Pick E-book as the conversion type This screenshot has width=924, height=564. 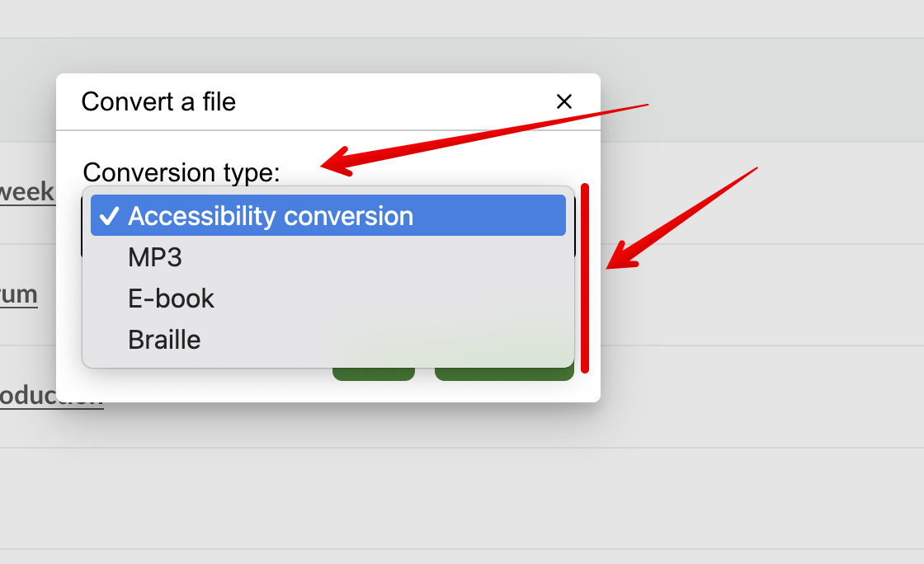click(172, 298)
